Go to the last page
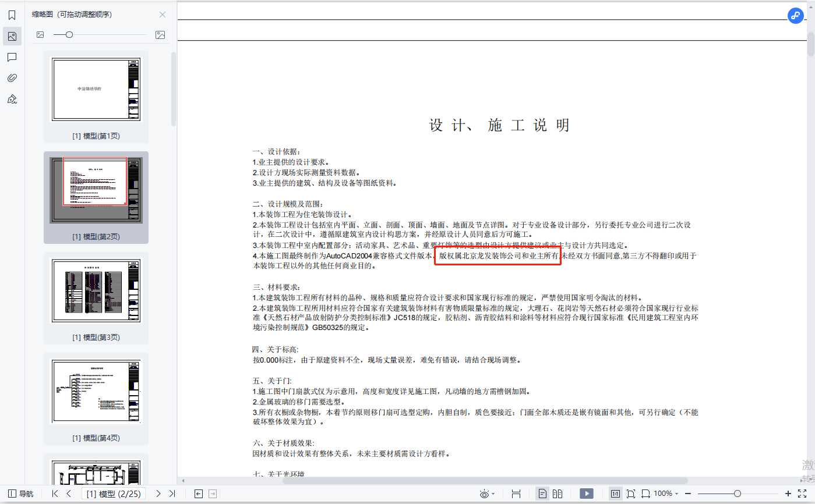Screen dimensions: 815x504 [172, 494]
